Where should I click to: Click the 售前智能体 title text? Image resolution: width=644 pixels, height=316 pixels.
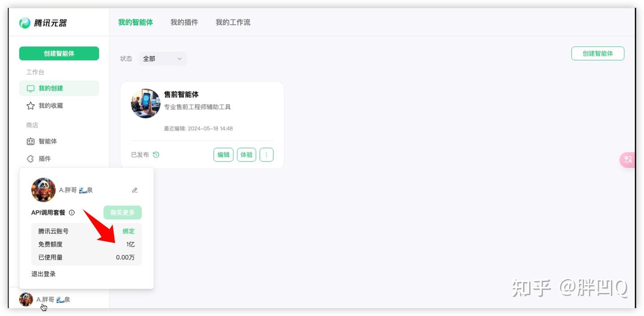(x=182, y=94)
